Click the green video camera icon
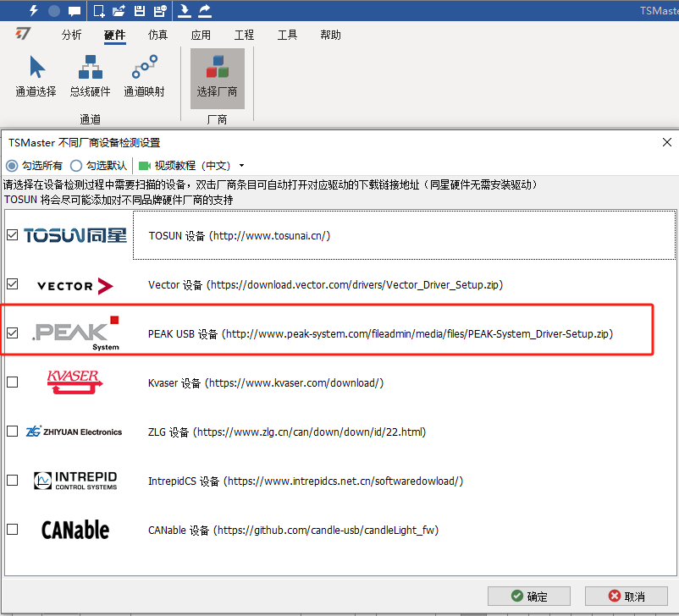The width and height of the screenshot is (679, 616). 144,166
